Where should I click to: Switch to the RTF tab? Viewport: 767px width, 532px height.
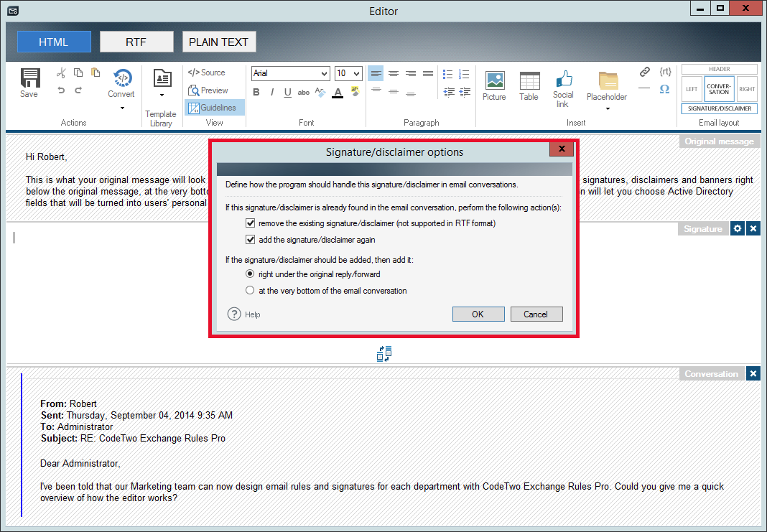click(136, 41)
